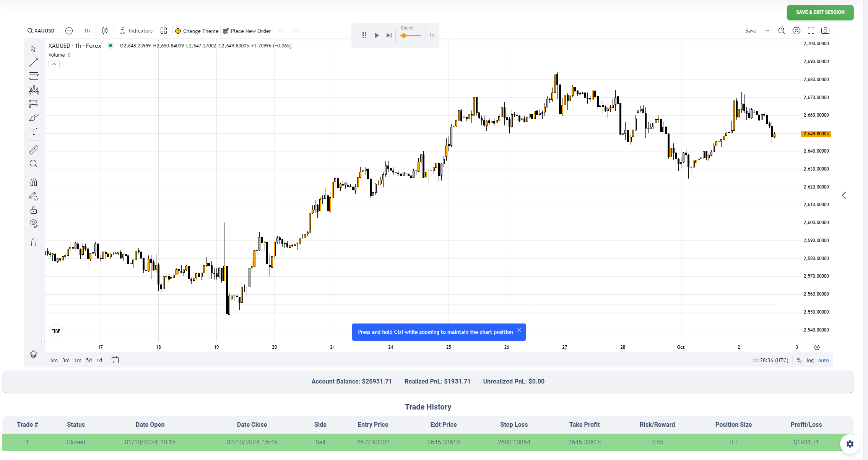Toggle stay in drawing mode
The height and width of the screenshot is (460, 868).
point(33,196)
